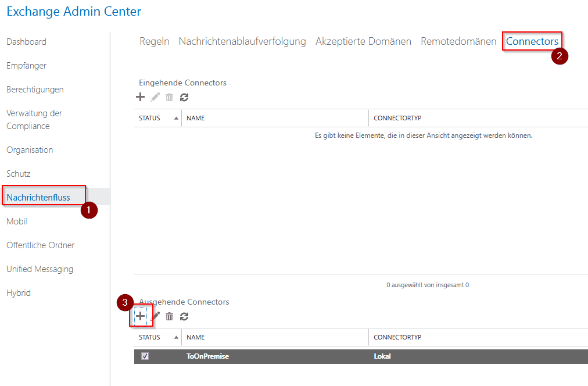This screenshot has width=588, height=386.
Task: Open Nachrichtenfluss in the sidebar
Action: click(x=38, y=198)
